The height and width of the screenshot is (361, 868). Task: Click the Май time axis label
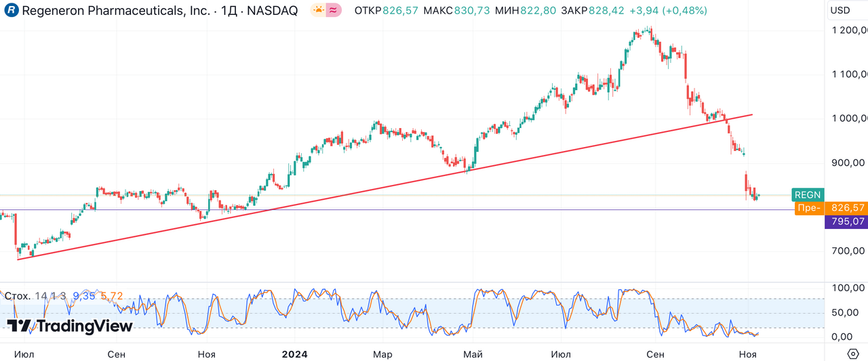[473, 354]
